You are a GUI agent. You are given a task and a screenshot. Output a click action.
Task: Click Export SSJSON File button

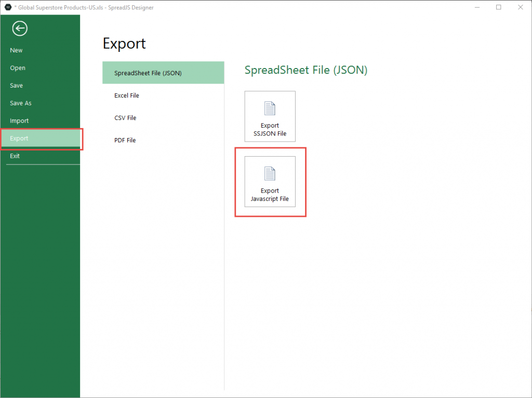pyautogui.click(x=270, y=116)
